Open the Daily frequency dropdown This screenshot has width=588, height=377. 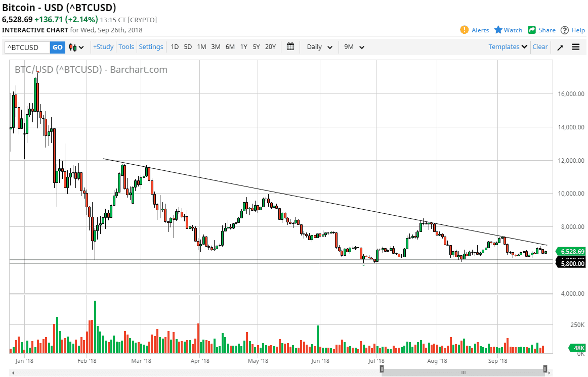(x=319, y=46)
